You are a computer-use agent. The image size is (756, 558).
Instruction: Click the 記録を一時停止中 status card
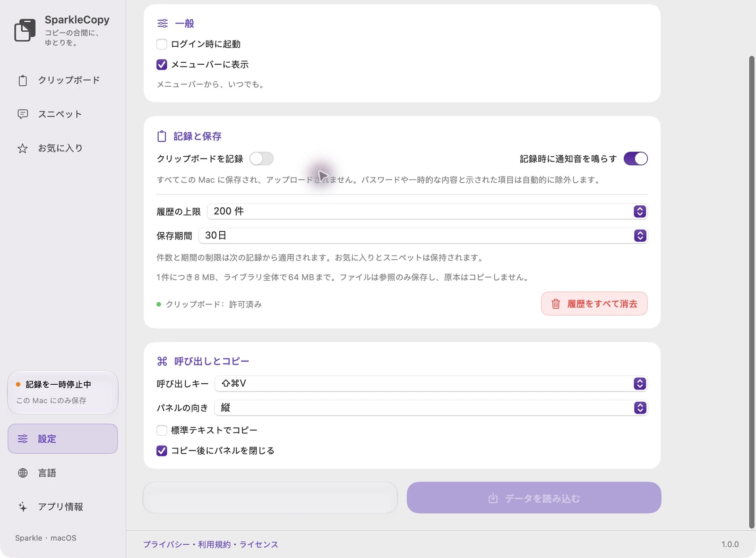point(63,392)
